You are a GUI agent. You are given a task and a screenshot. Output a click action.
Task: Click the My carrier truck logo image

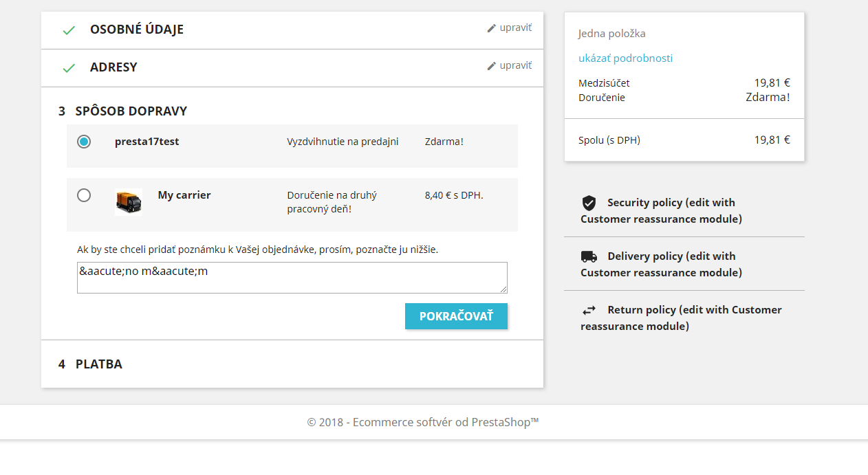click(129, 202)
